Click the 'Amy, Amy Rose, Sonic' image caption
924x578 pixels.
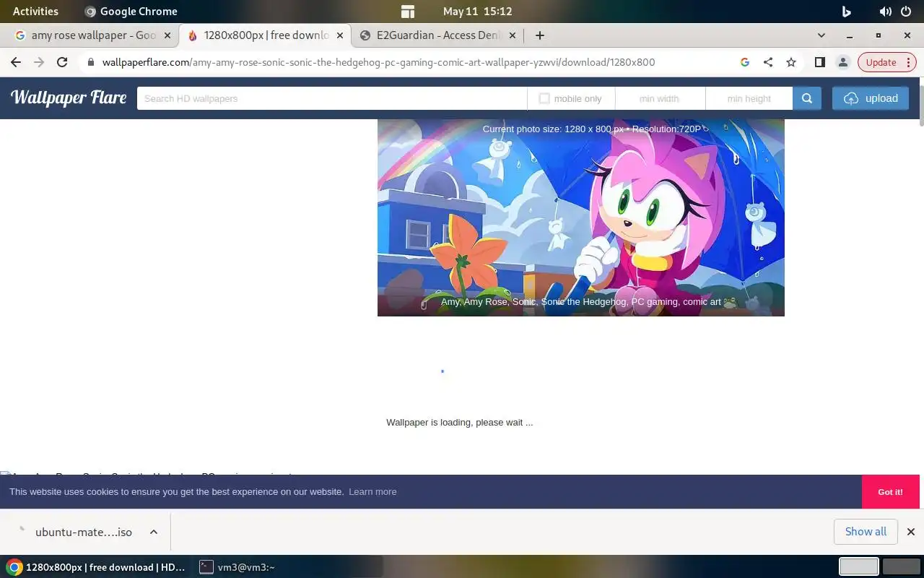(x=581, y=301)
